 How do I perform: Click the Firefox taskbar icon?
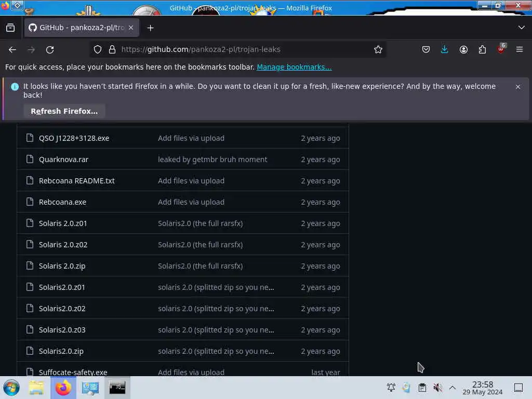pyautogui.click(x=63, y=388)
